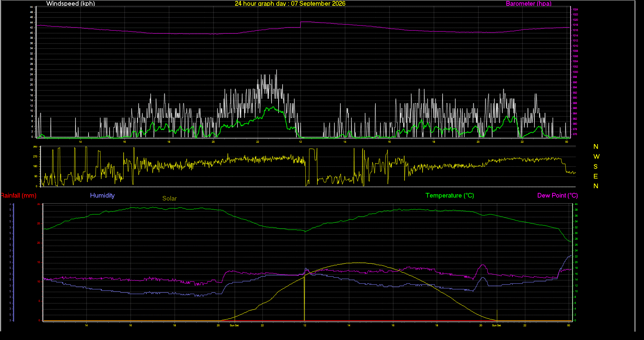The width and height of the screenshot is (644, 340).
Task: Click the W compass direction label
Action: 596,156
